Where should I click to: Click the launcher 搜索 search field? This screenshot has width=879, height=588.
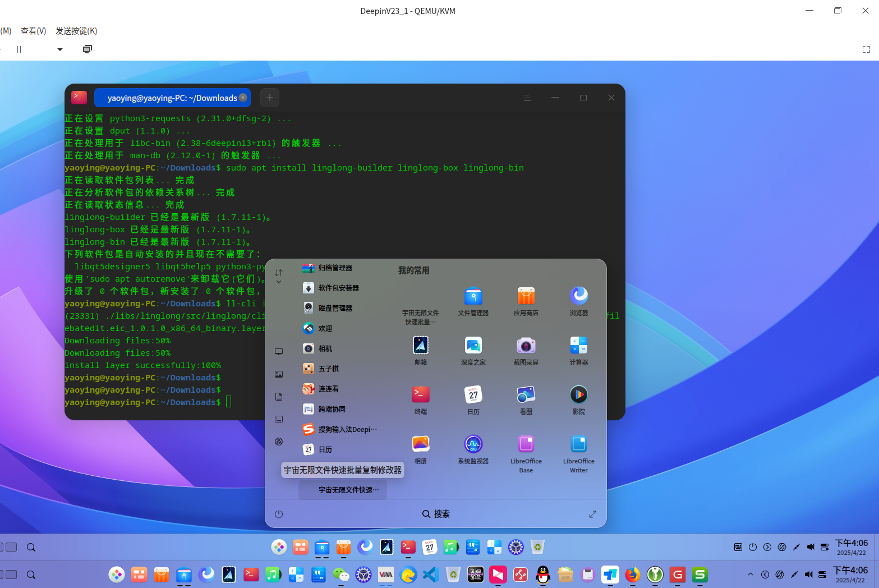point(436,514)
